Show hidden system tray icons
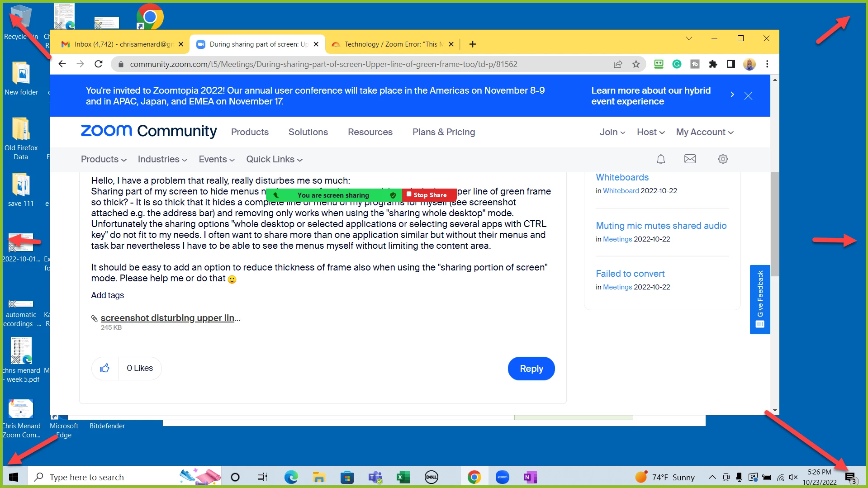This screenshot has height=488, width=868. pos(712,477)
